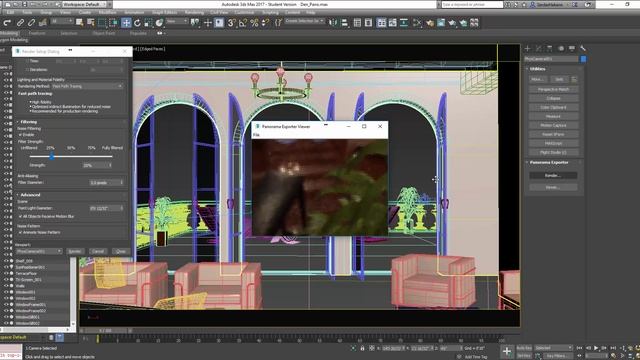Activate the Select and Rotate tool
This screenshot has height=360, width=640.
point(137,23)
